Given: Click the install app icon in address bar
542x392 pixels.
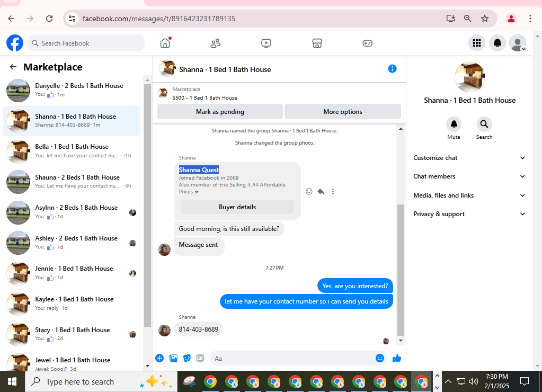Looking at the screenshot, I should (450, 19).
